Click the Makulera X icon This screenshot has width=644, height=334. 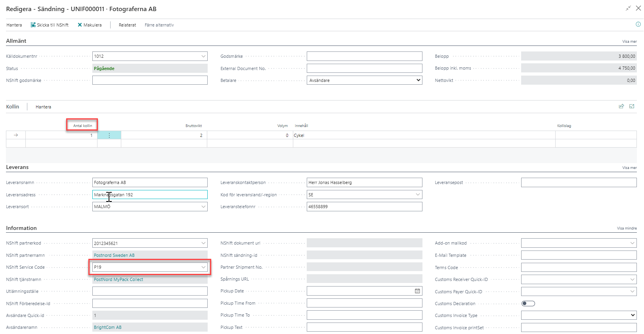pos(80,25)
